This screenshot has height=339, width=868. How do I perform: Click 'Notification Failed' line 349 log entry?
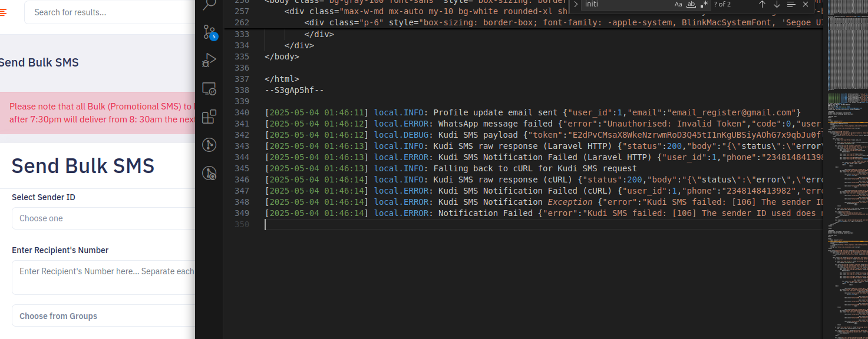point(543,213)
